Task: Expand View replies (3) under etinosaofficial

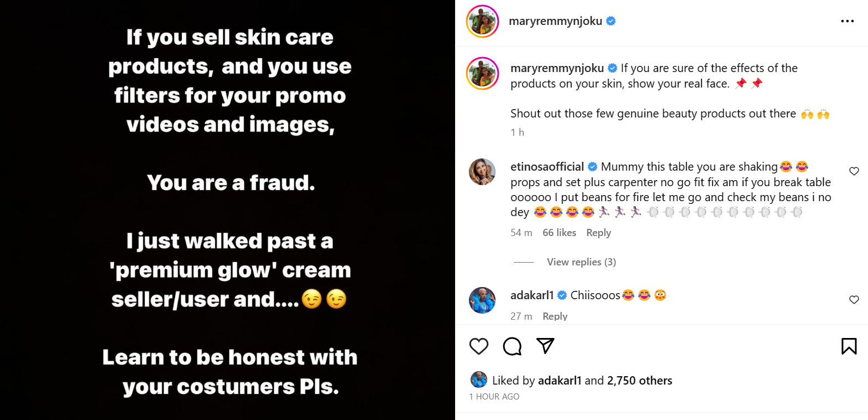Action: point(581,262)
